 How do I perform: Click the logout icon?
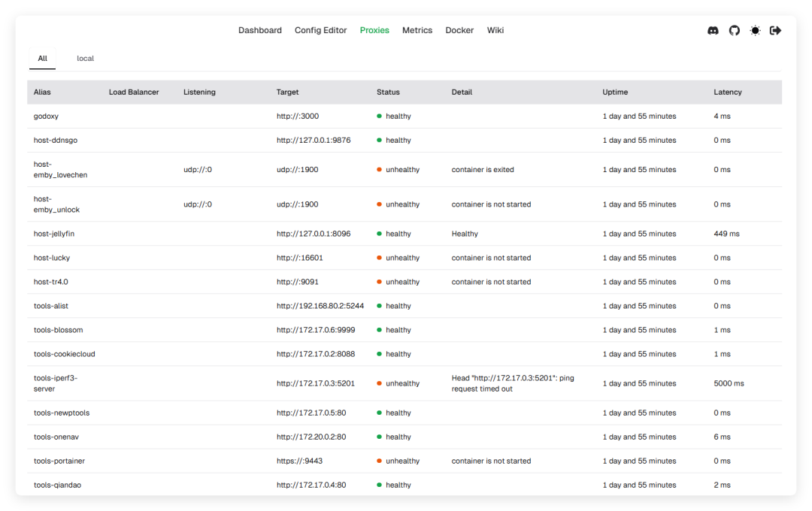click(776, 31)
